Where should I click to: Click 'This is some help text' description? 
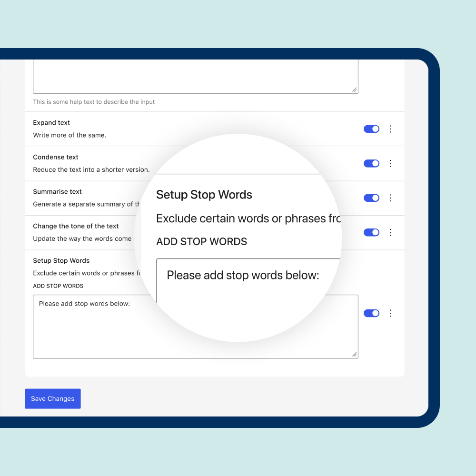[x=94, y=102]
